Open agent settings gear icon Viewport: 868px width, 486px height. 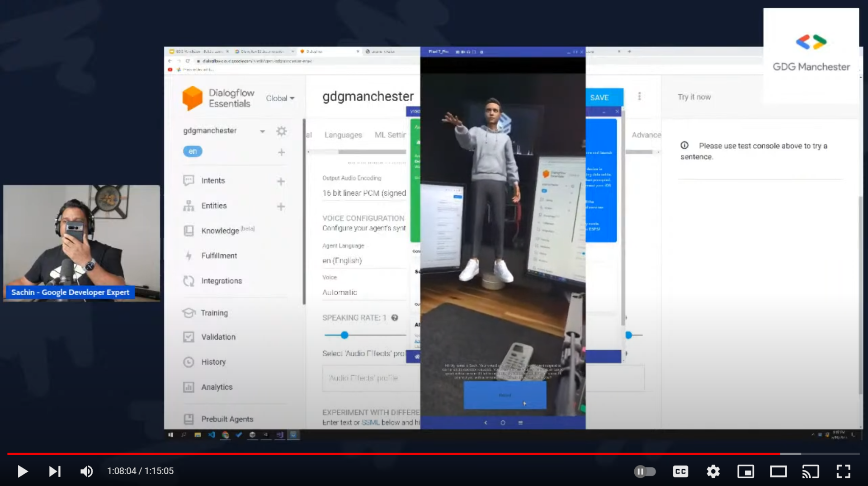tap(281, 131)
